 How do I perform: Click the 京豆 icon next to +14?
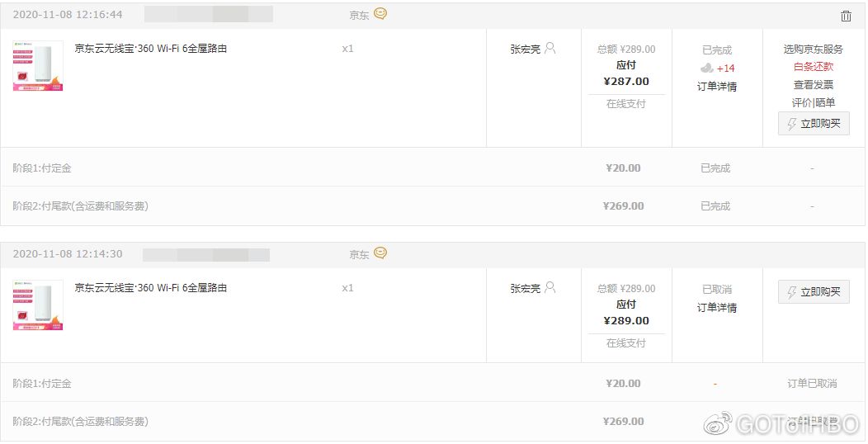[707, 68]
